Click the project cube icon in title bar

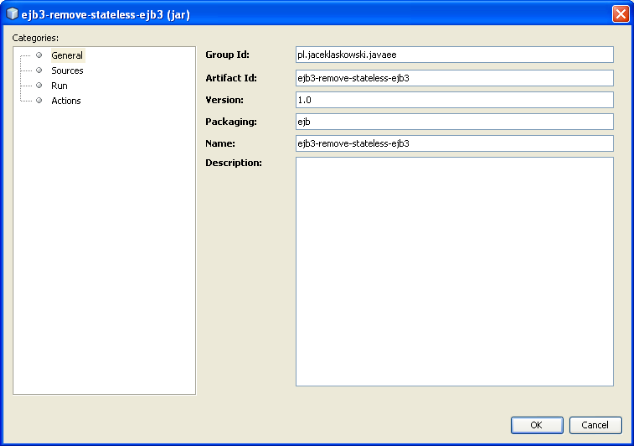(12, 14)
